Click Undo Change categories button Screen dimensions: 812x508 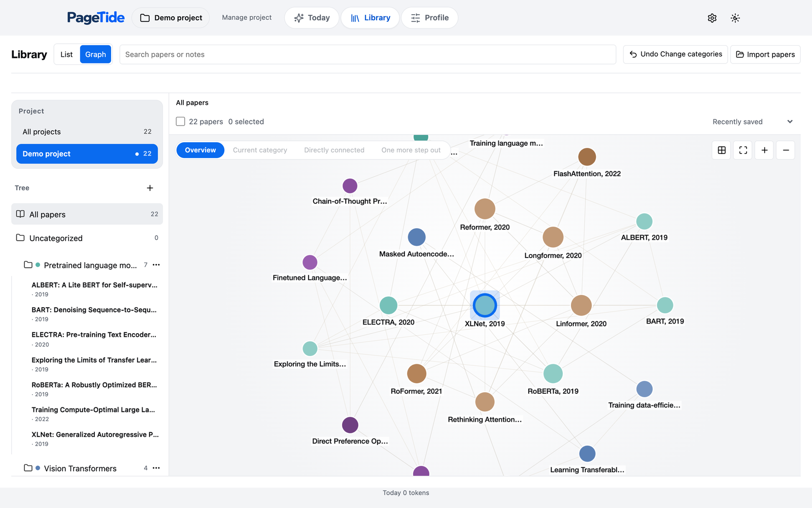(x=675, y=54)
